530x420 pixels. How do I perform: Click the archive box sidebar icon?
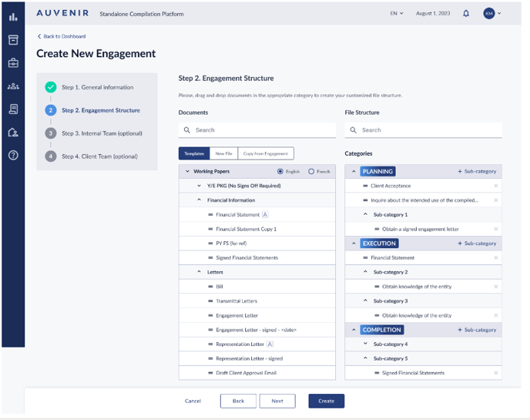coord(13,40)
